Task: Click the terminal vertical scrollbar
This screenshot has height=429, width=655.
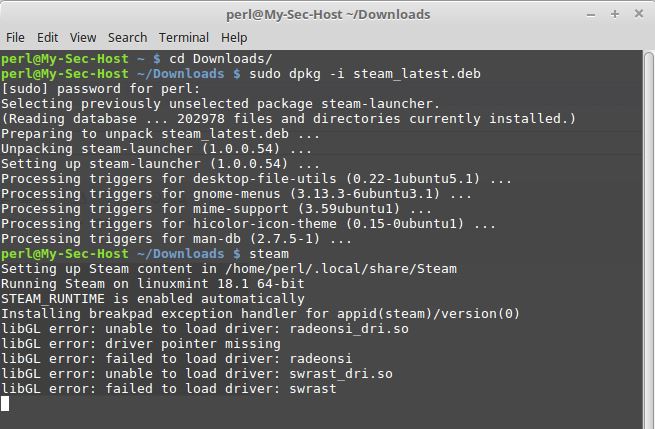Action: [649, 240]
